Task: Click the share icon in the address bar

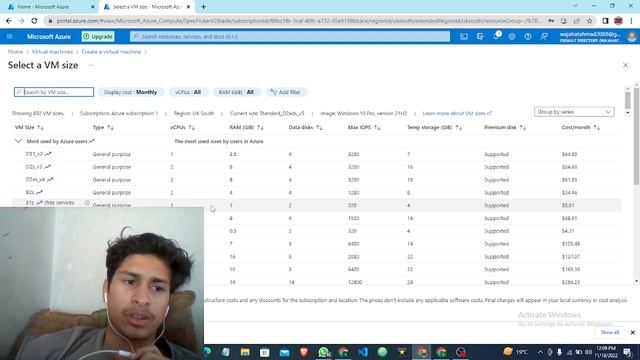Action: [576, 20]
